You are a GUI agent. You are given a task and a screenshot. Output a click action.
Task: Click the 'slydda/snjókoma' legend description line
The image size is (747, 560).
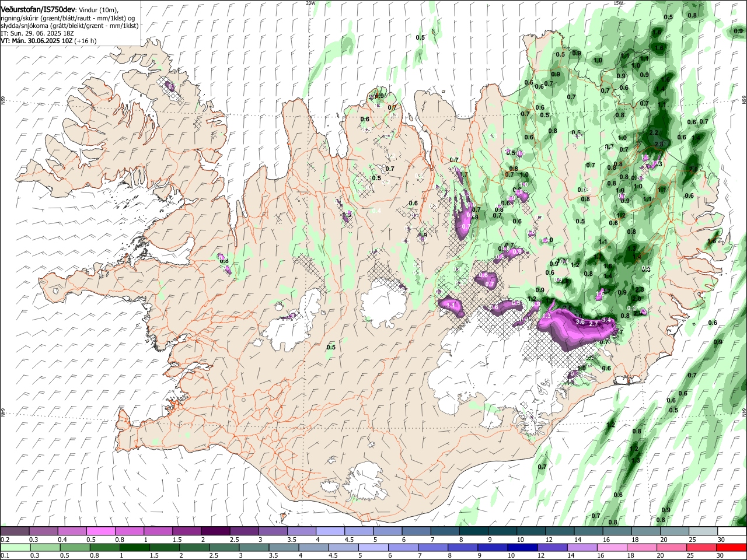coord(69,26)
